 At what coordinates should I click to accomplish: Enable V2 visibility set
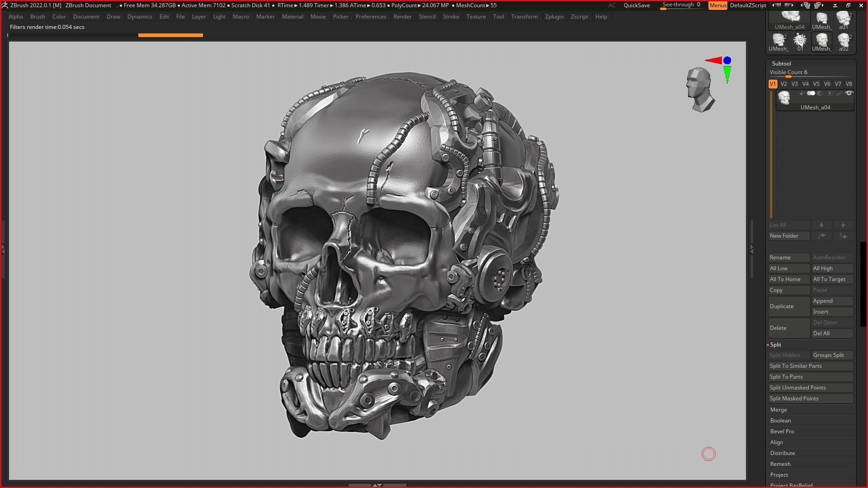[783, 84]
